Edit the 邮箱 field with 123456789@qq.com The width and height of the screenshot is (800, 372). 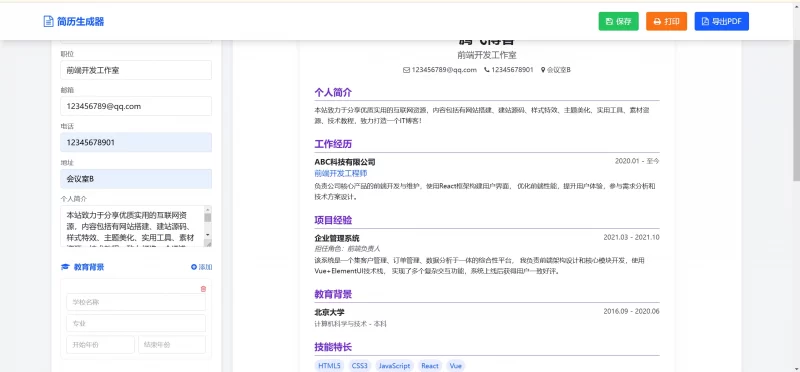[x=136, y=106]
